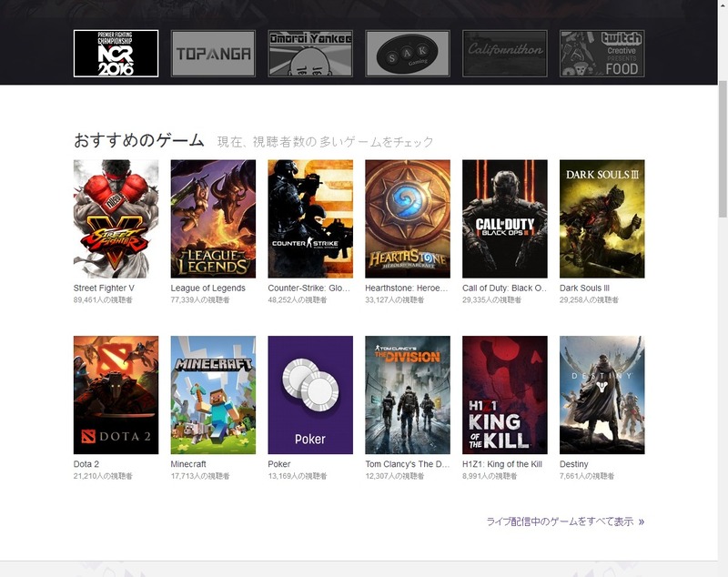Image resolution: width=728 pixels, height=577 pixels.
Task: Select the Californithon channel thumbnail
Action: [505, 54]
